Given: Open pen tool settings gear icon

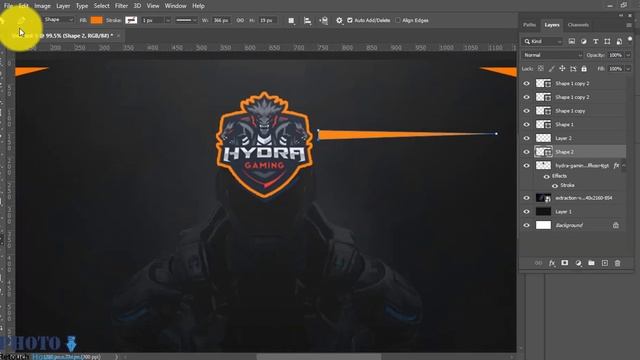Looking at the screenshot, I should coord(339,20).
